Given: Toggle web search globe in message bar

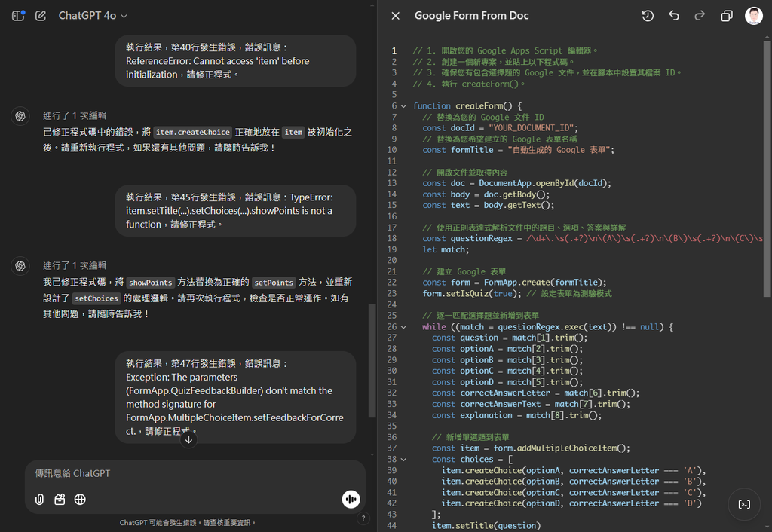Looking at the screenshot, I should pos(80,499).
